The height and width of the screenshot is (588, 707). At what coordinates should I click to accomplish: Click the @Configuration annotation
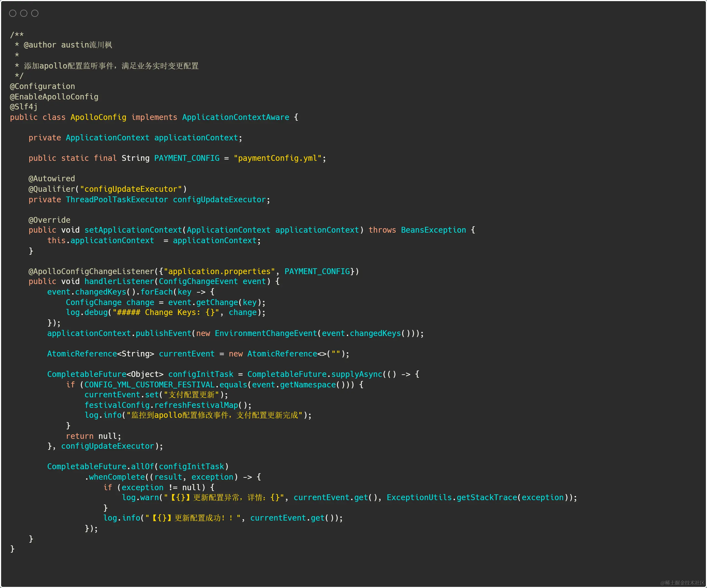43,86
